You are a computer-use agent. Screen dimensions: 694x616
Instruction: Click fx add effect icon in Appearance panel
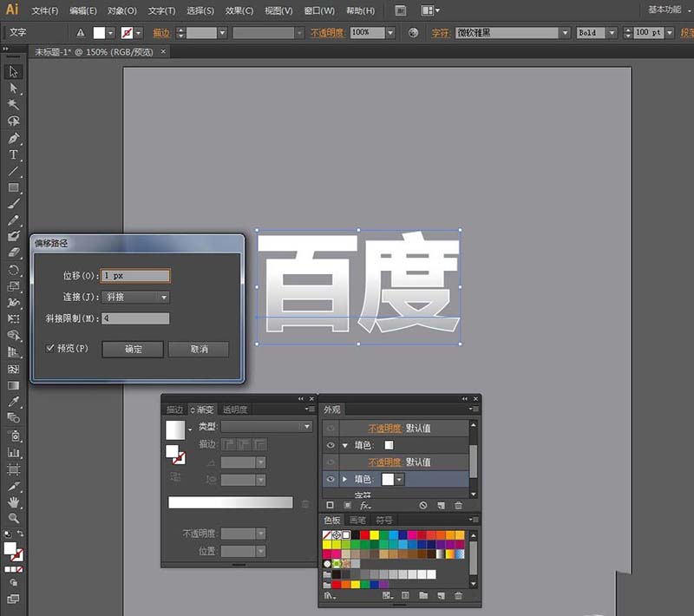[x=365, y=505]
